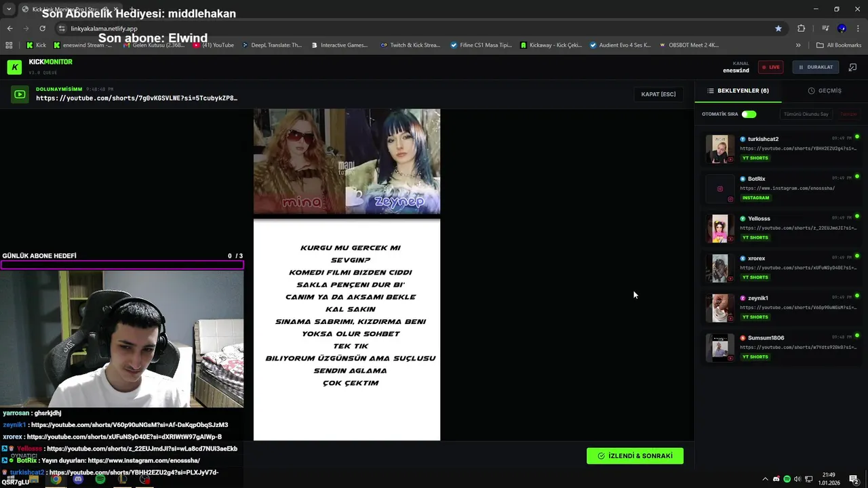The image size is (868, 488).
Task: Click green status dot on turkishcat2 item
Action: [857, 137]
